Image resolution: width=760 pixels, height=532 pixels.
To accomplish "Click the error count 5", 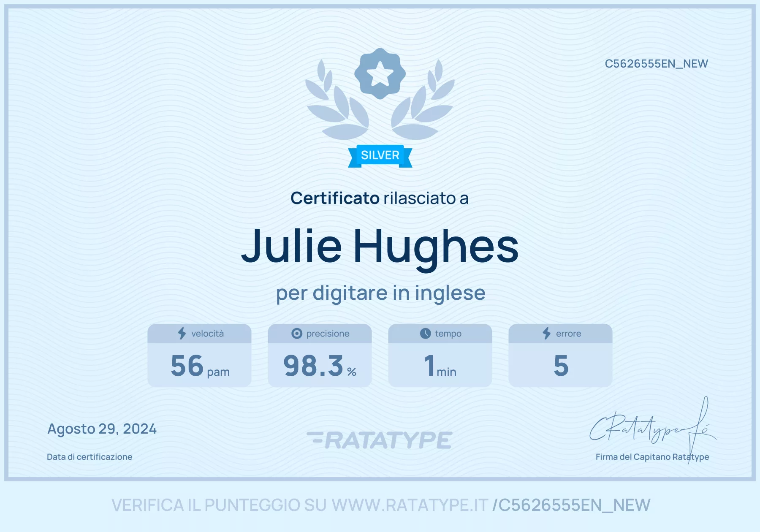I will click(x=561, y=366).
